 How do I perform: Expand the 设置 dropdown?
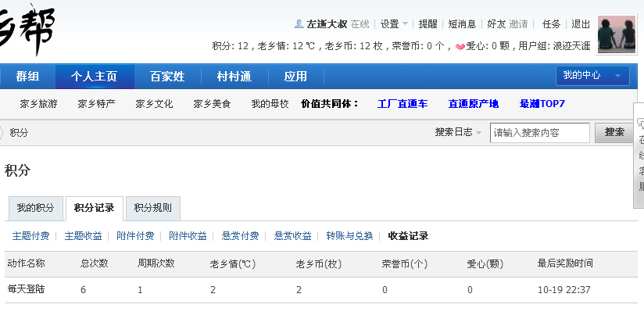[394, 24]
